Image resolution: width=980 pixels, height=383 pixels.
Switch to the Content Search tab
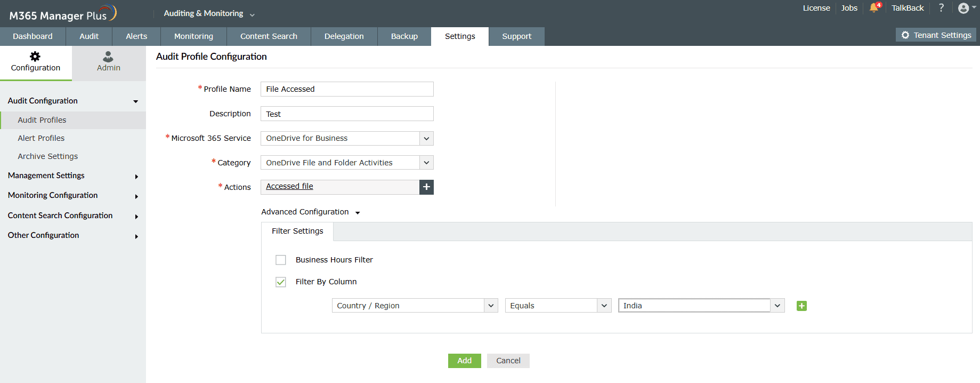269,36
